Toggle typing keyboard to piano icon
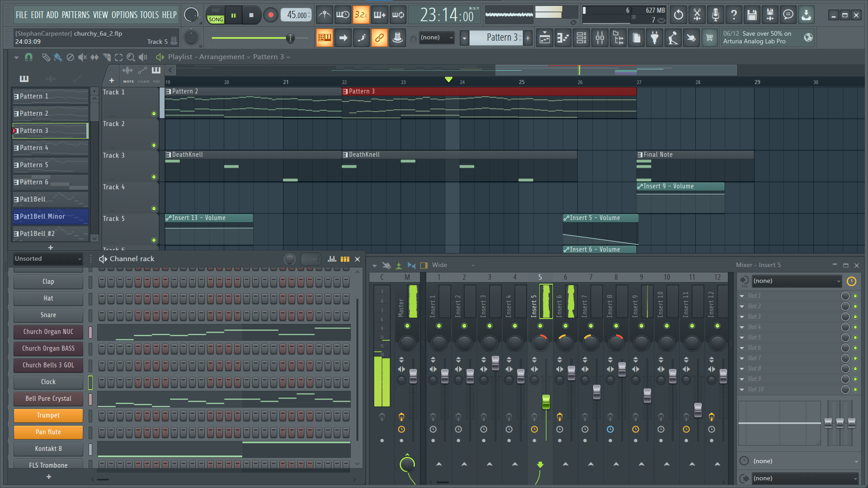The width and height of the screenshot is (868, 488). [x=324, y=38]
